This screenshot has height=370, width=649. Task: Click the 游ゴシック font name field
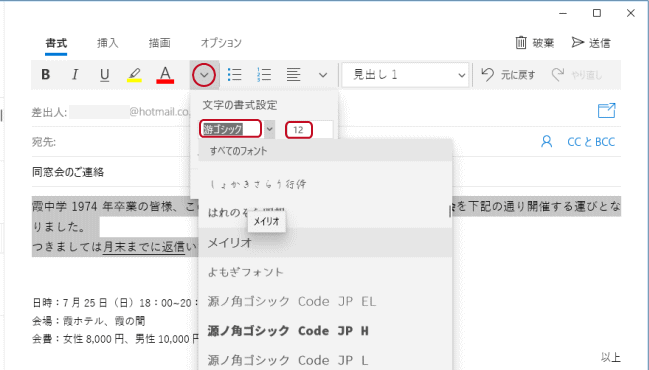pyautogui.click(x=231, y=129)
